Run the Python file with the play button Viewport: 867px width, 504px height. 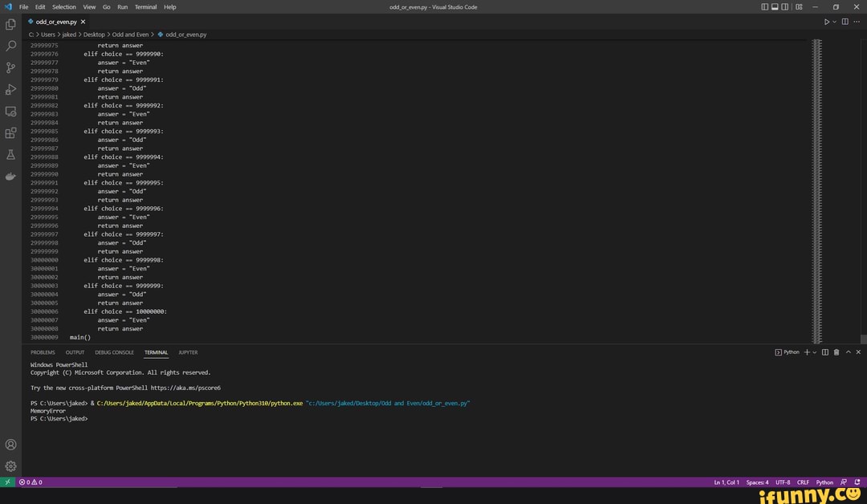tap(825, 22)
